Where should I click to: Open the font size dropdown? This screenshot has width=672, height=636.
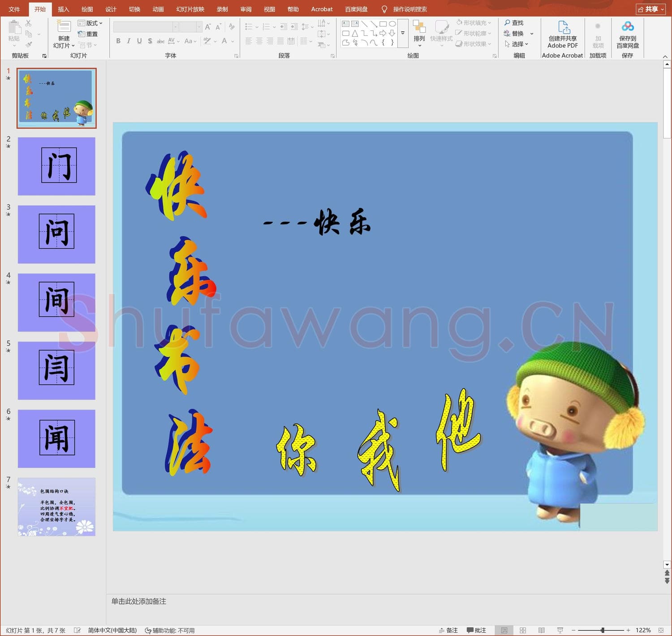(199, 27)
